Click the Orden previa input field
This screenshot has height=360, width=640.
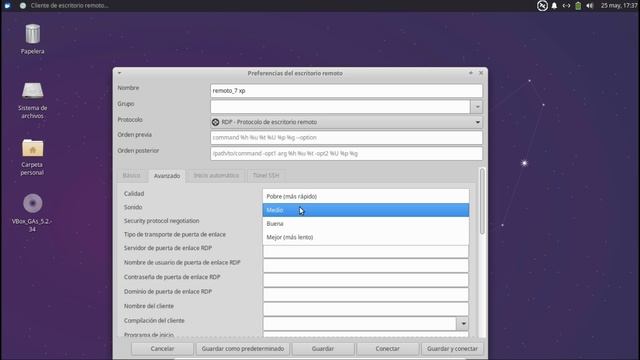coord(346,138)
